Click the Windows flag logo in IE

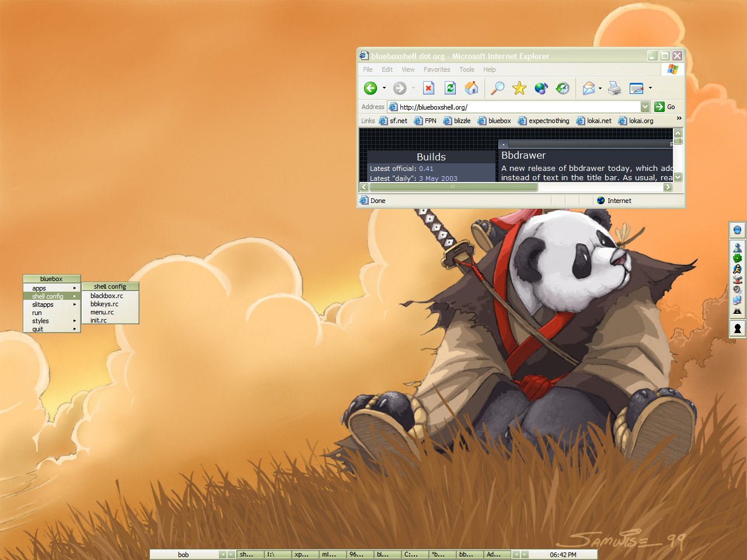click(673, 69)
